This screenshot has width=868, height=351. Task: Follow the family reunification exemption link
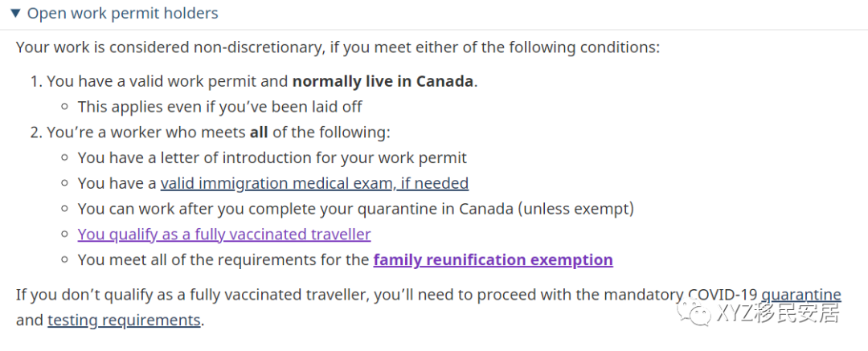click(x=493, y=259)
